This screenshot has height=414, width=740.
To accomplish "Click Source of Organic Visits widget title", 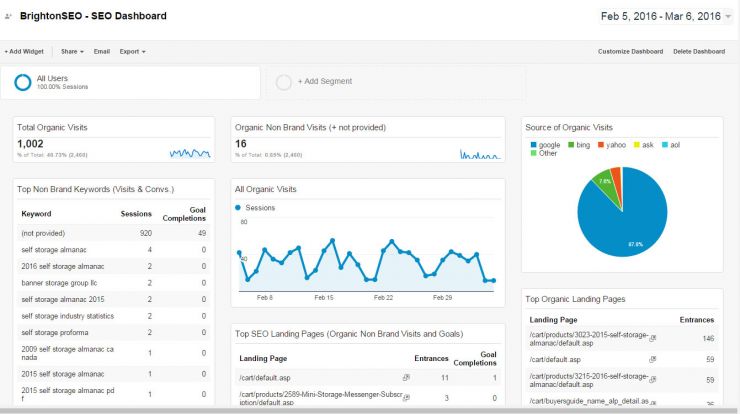I will pyautogui.click(x=569, y=127).
